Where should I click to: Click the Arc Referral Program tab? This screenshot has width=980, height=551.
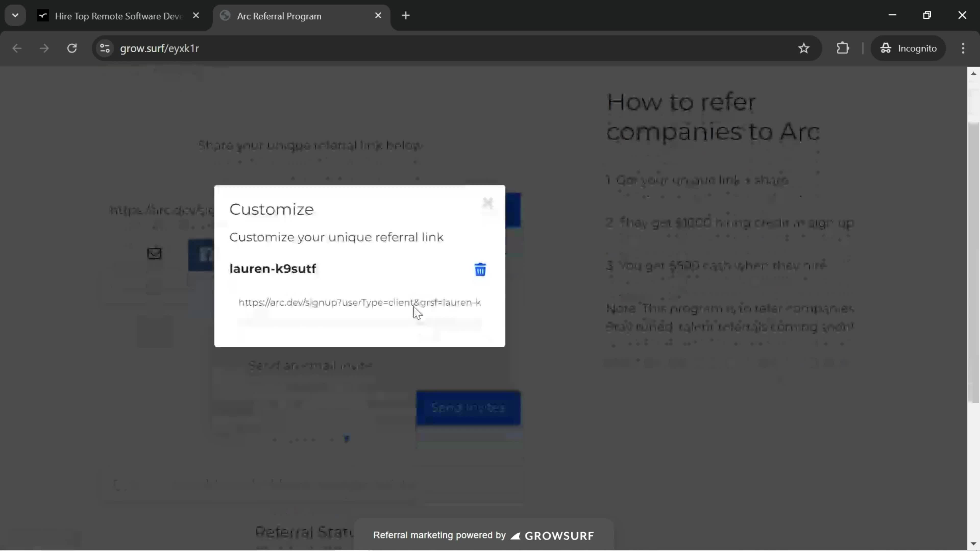(301, 16)
